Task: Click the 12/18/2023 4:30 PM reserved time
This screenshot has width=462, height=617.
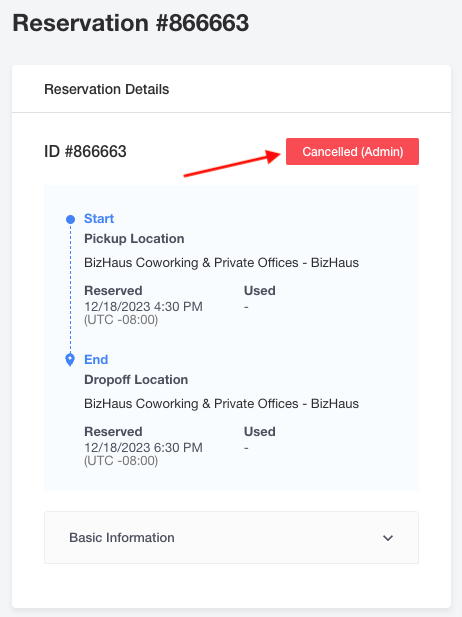Action: coord(143,307)
